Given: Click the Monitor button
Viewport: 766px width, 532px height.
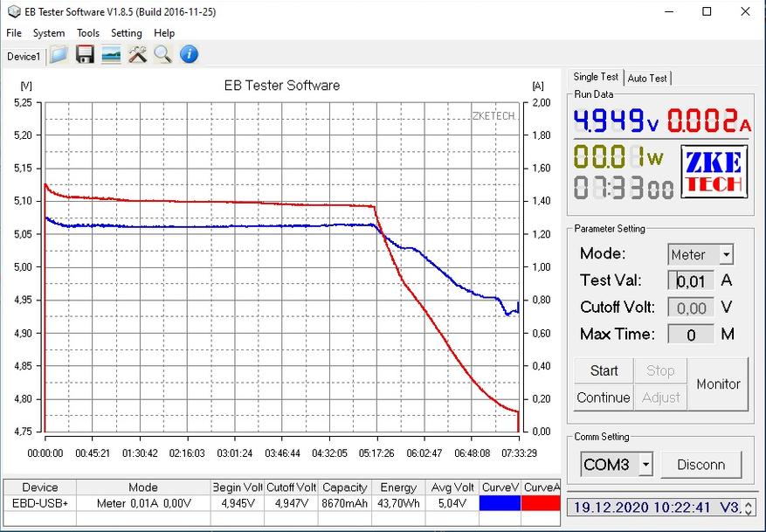Looking at the screenshot, I should [x=718, y=384].
